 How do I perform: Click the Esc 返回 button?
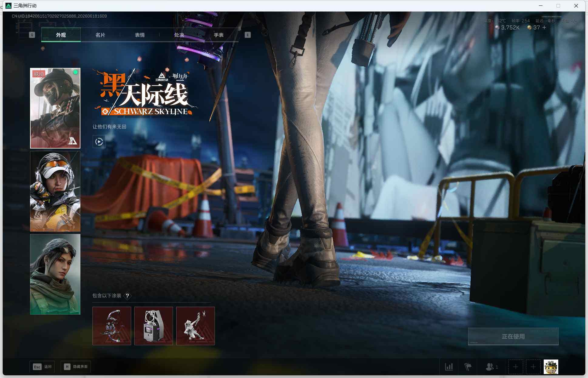42,367
